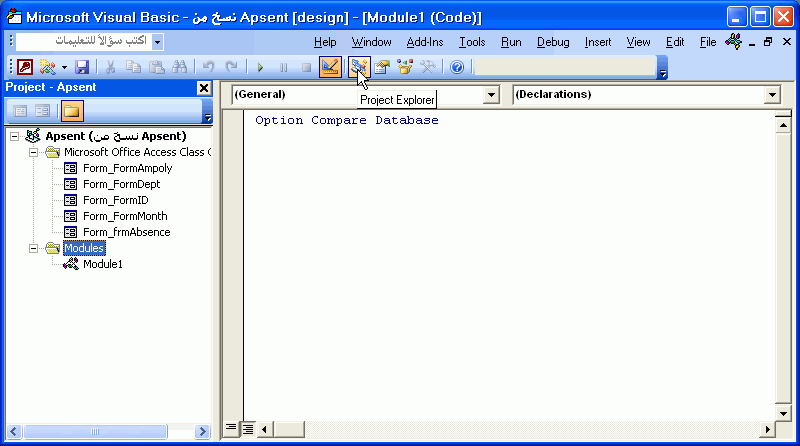Viewport: 800px width, 446px height.
Task: Open the Insert menu
Action: [598, 42]
